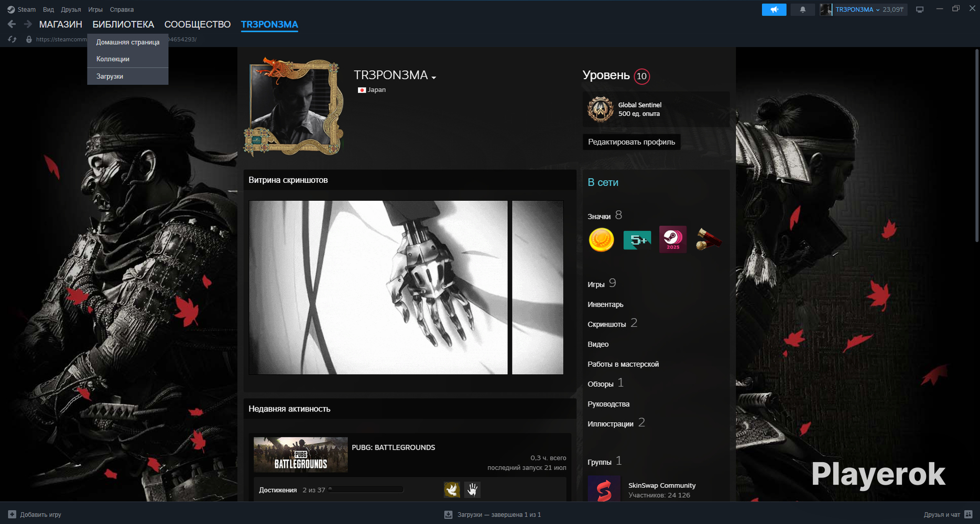Image resolution: width=980 pixels, height=524 pixels.
Task: Click the Global Sentinel badge title
Action: click(x=639, y=105)
